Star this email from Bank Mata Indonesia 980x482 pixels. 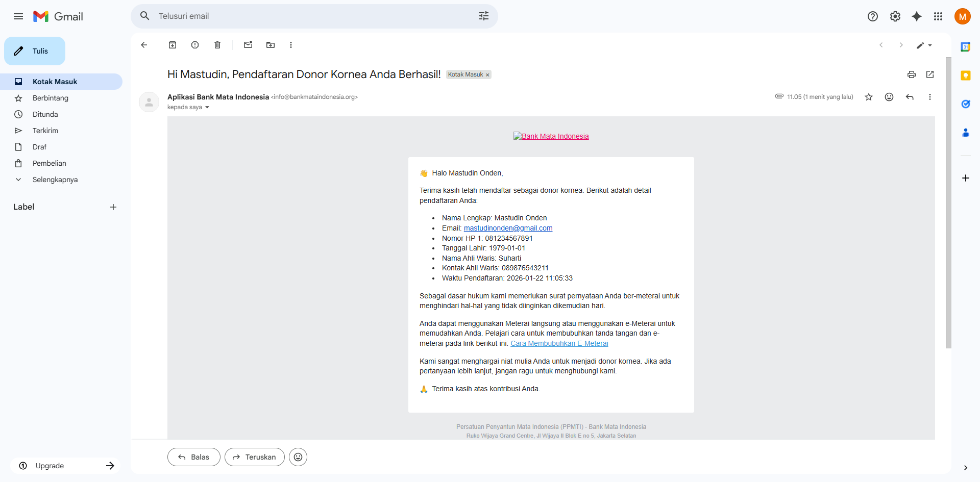click(x=869, y=97)
